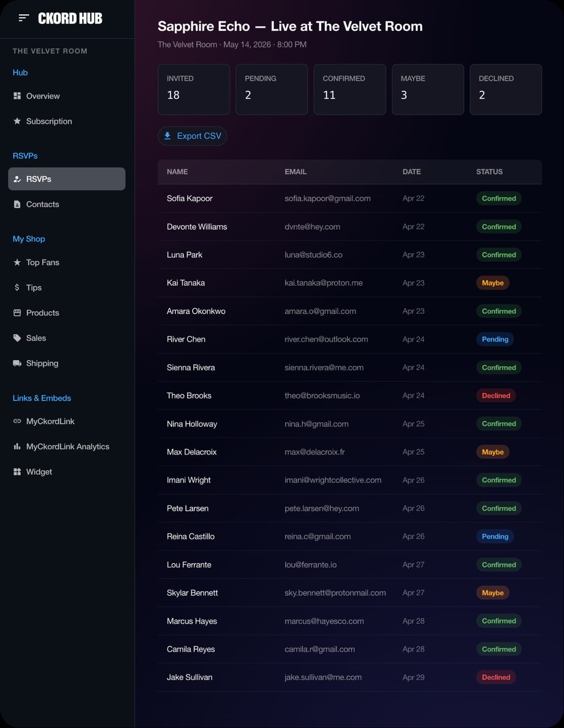Click the Tips dollar sign icon
Image resolution: width=564 pixels, height=728 pixels.
click(x=17, y=287)
